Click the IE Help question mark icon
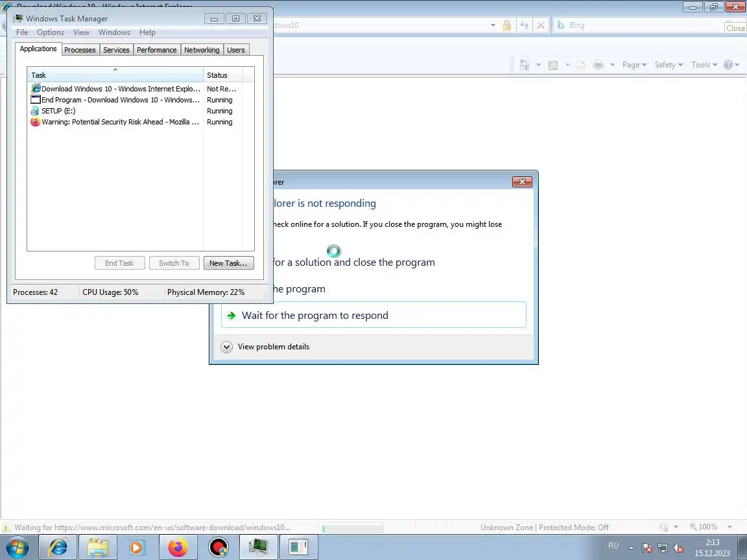747x560 pixels. click(x=728, y=65)
